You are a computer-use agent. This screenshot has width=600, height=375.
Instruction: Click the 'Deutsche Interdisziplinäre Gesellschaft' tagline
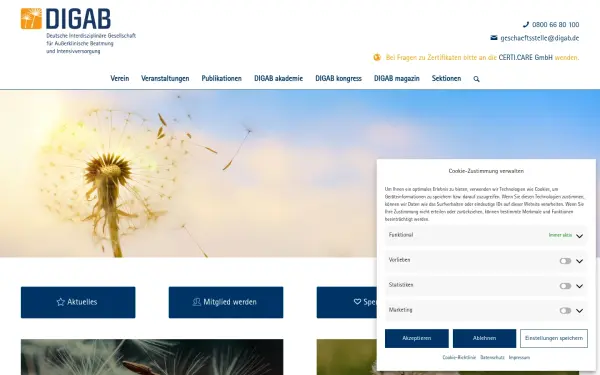[x=91, y=36]
